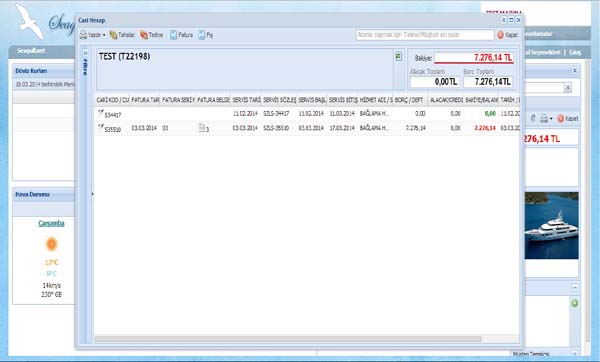The height and width of the screenshot is (362, 600).
Task: Click the Borç Toplamı 7.276,14TL field
Action: pos(488,82)
